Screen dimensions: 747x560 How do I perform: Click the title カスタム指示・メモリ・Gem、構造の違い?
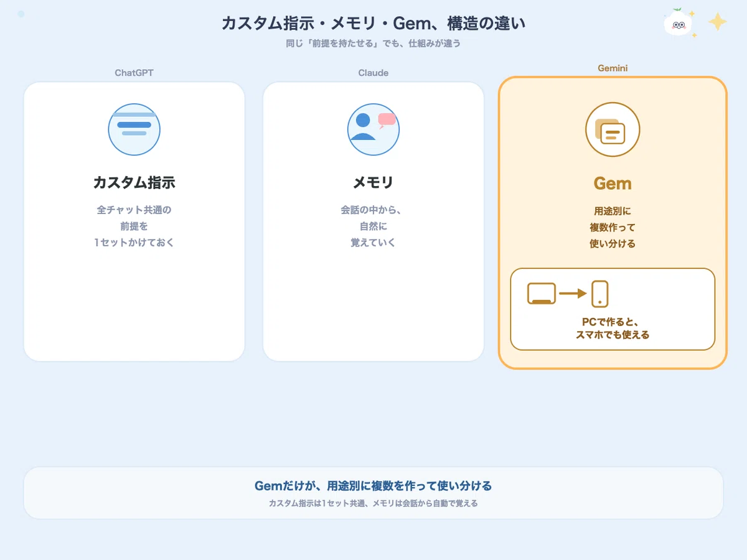coord(374,24)
